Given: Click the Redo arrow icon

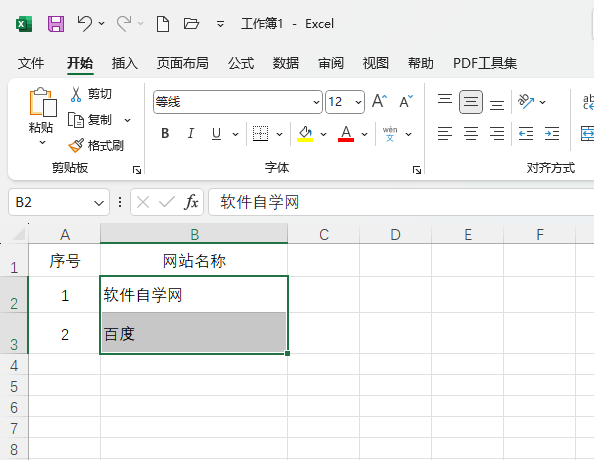Looking at the screenshot, I should click(124, 23).
